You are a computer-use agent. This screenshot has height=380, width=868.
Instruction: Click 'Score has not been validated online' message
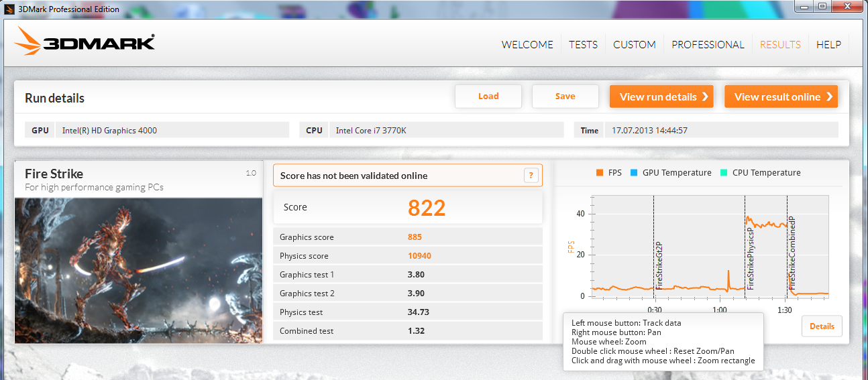pos(354,176)
